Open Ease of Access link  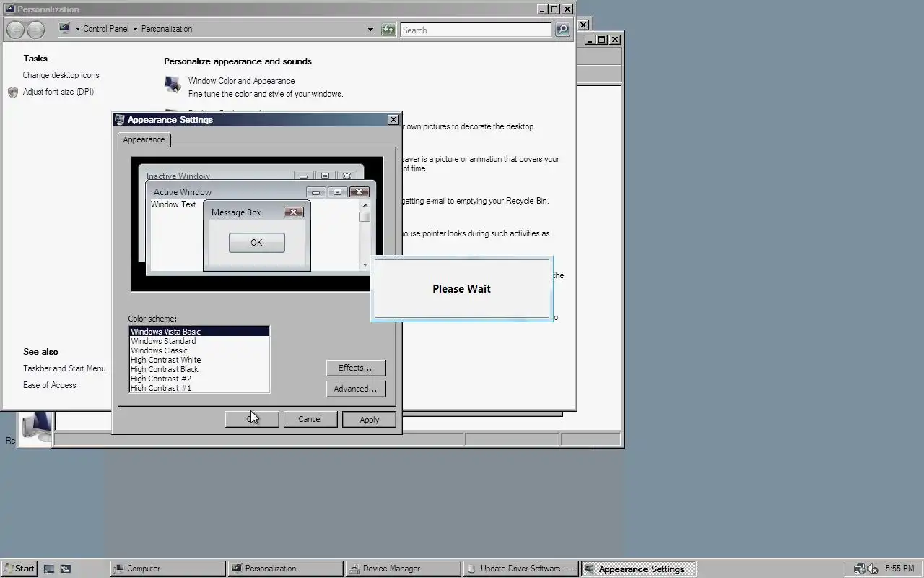pos(49,385)
